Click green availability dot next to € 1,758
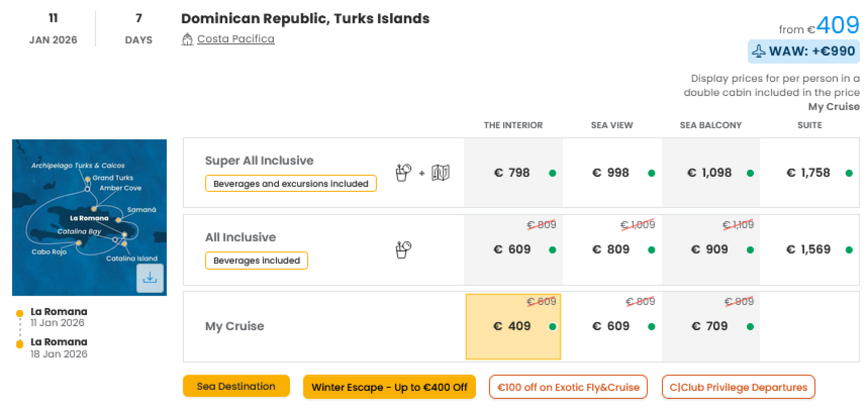 pyautogui.click(x=849, y=173)
